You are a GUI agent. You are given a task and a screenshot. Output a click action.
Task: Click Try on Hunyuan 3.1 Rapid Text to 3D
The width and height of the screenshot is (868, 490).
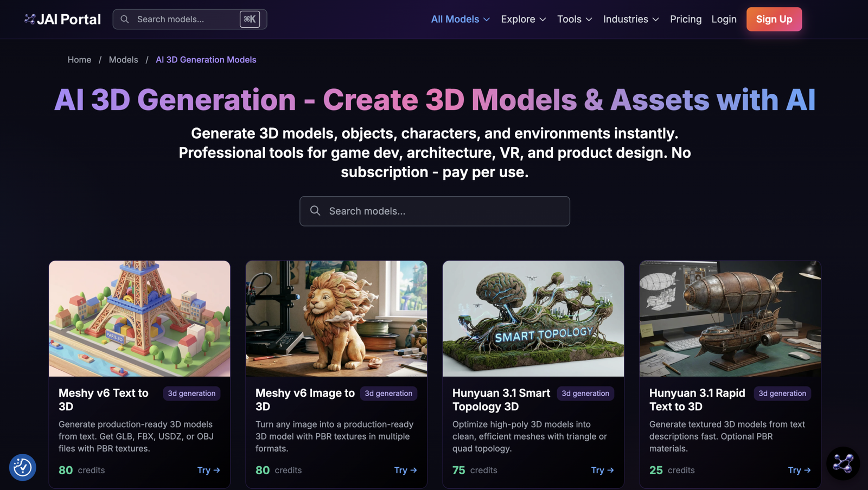800,470
